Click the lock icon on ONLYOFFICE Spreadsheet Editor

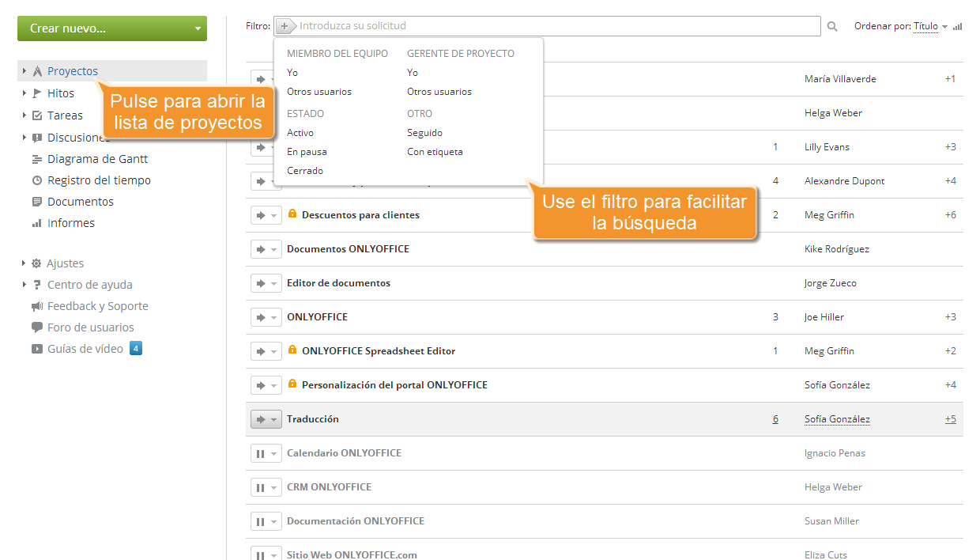(292, 350)
